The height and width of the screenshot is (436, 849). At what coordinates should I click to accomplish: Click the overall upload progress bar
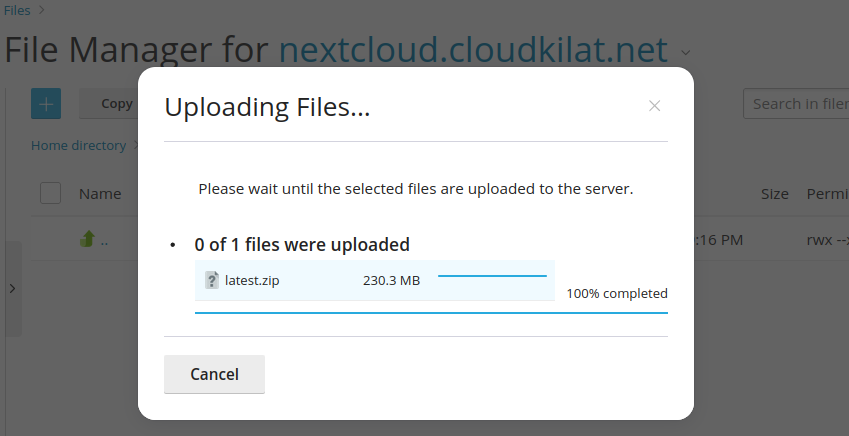click(431, 313)
